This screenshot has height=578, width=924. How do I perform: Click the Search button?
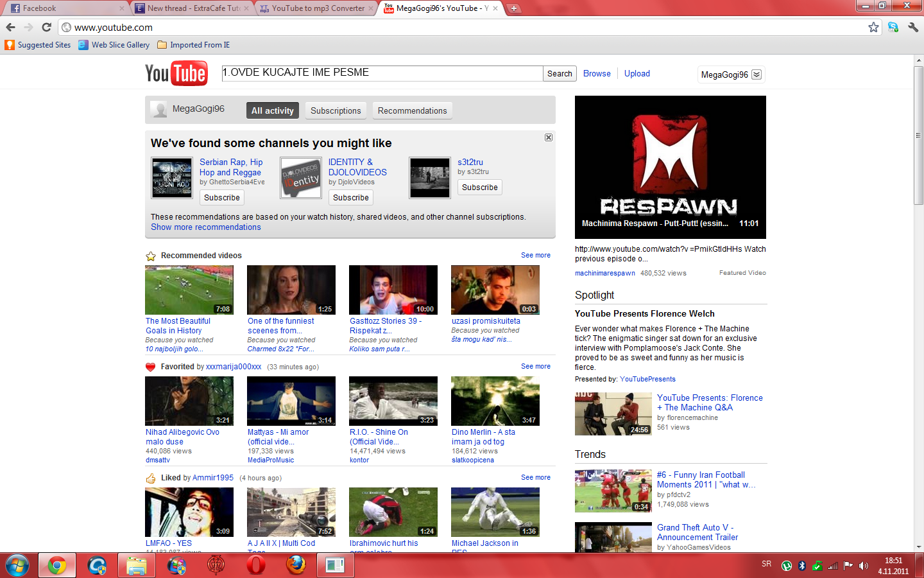coord(560,74)
